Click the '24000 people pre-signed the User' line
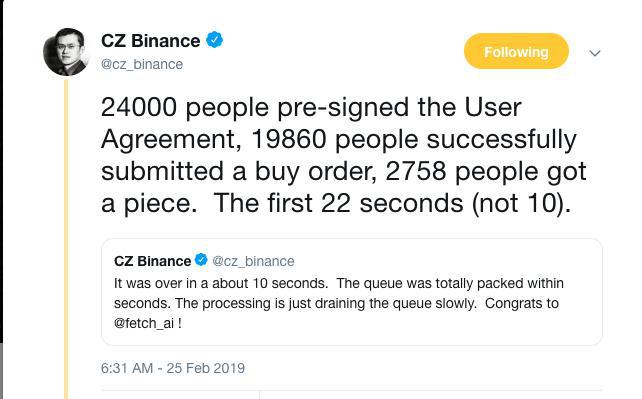This screenshot has height=399, width=642. point(311,107)
